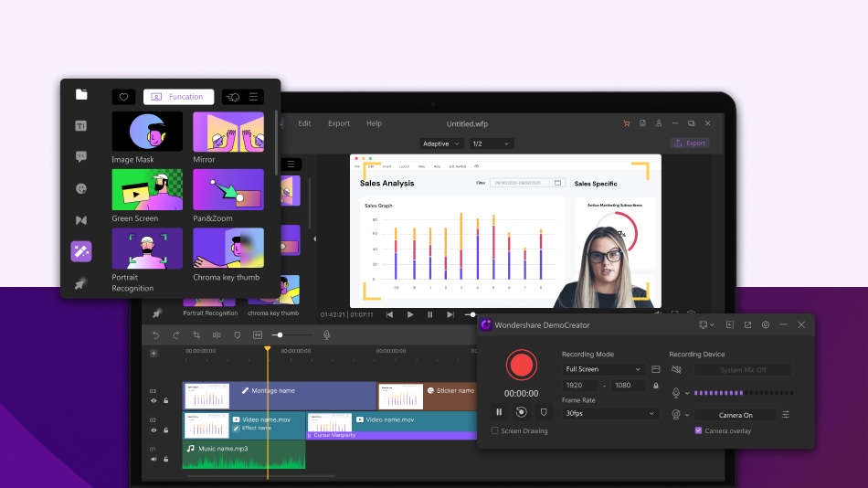Add a new track with plus icon
Screen dimensions: 868x488
pyautogui.click(x=153, y=354)
